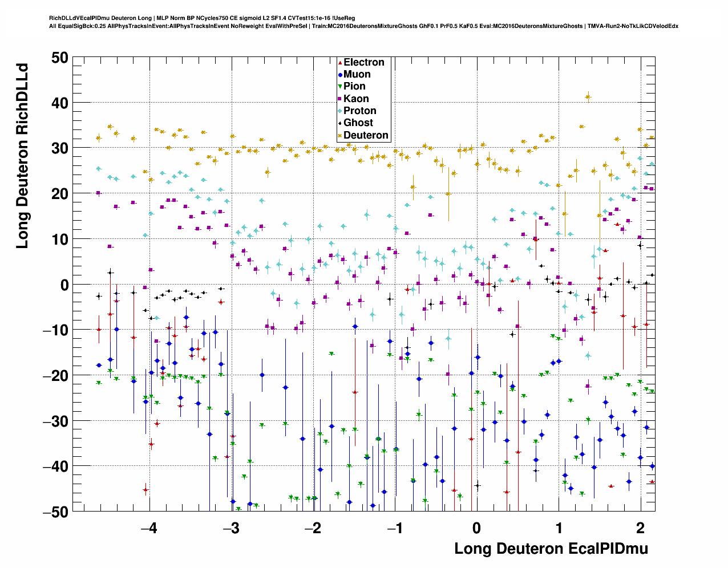
Task: Select the cyan Proton legend marker
Action: (x=340, y=111)
